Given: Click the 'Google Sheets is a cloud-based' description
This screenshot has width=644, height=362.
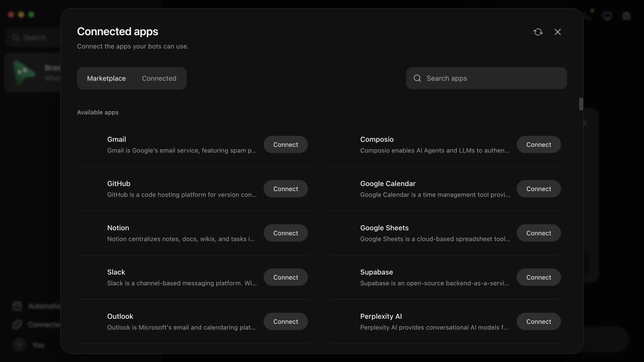Looking at the screenshot, I should tap(435, 239).
